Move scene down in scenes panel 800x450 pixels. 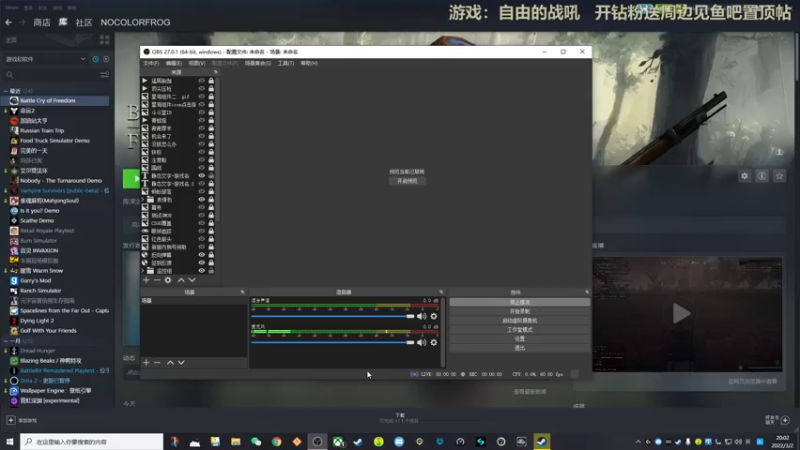(181, 363)
